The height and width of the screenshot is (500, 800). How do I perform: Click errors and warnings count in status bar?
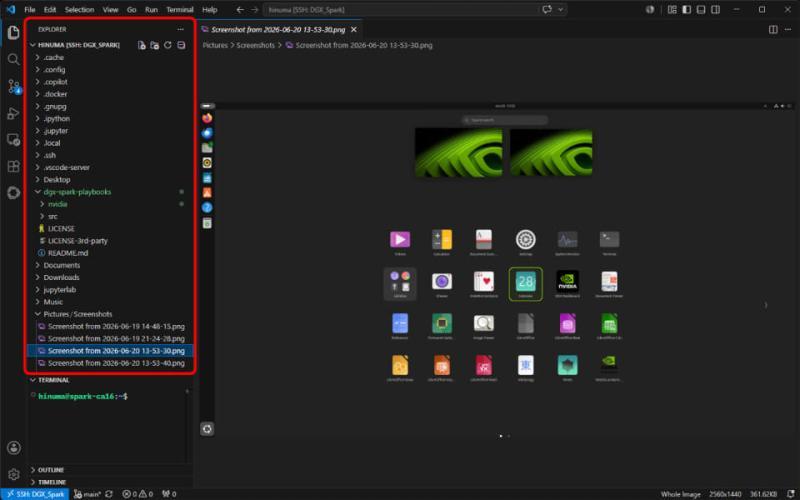click(x=138, y=494)
